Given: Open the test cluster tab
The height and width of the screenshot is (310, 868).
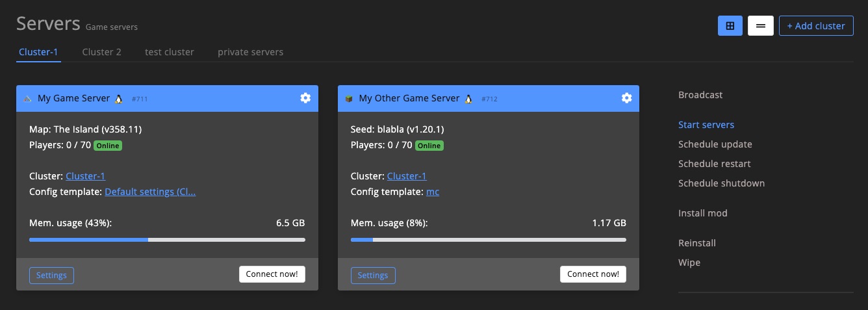Looking at the screenshot, I should click(170, 52).
